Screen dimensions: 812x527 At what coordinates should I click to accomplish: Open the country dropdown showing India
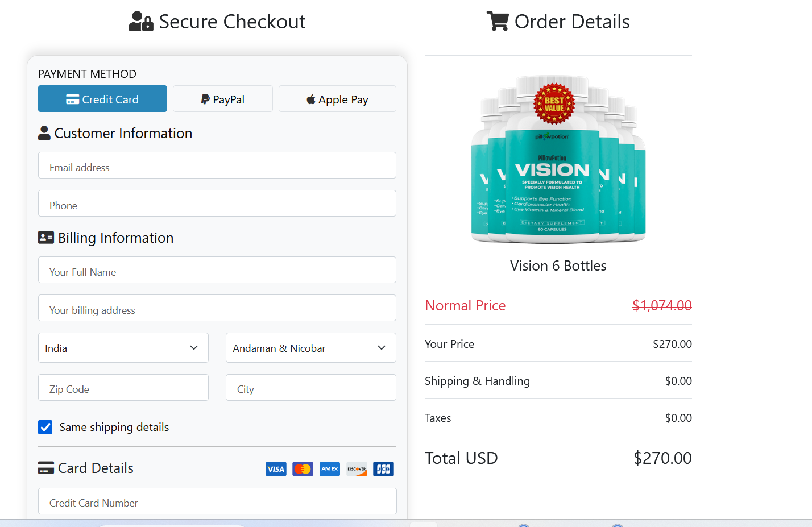(x=123, y=347)
